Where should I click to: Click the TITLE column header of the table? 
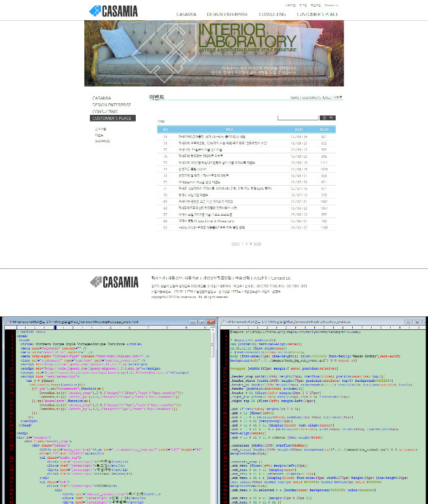point(229,130)
